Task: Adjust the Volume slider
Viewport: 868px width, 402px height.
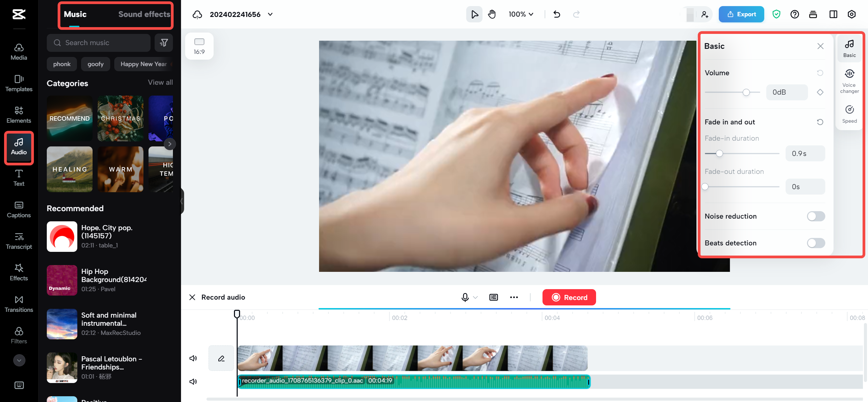Action: click(746, 92)
